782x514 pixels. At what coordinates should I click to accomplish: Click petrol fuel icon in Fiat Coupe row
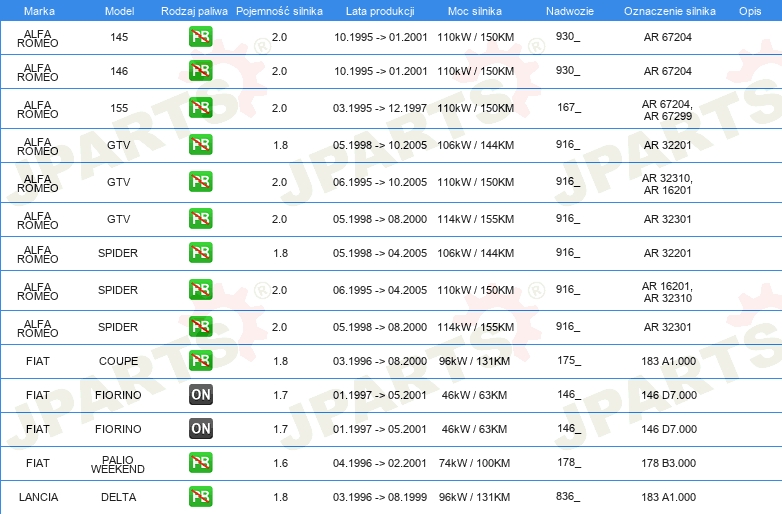click(201, 360)
